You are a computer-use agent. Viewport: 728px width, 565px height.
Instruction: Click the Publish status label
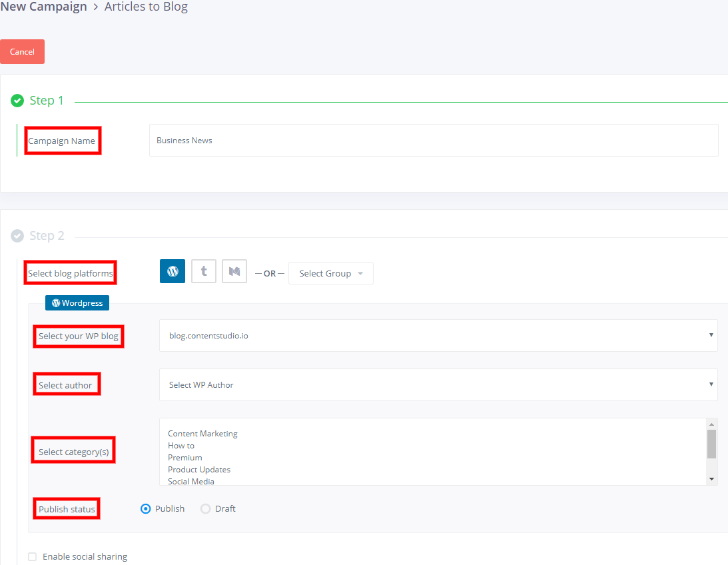pyautogui.click(x=67, y=509)
